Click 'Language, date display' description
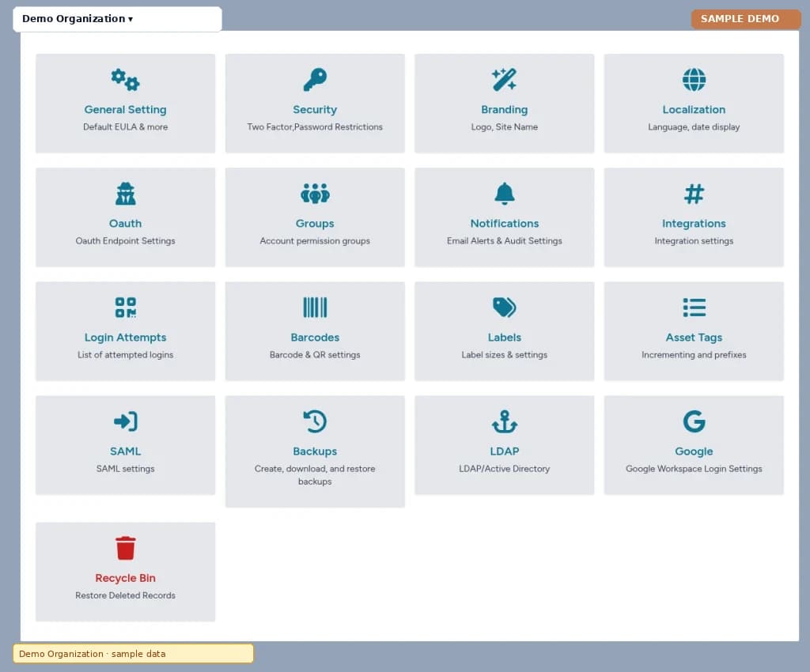The height and width of the screenshot is (672, 810). coord(694,127)
